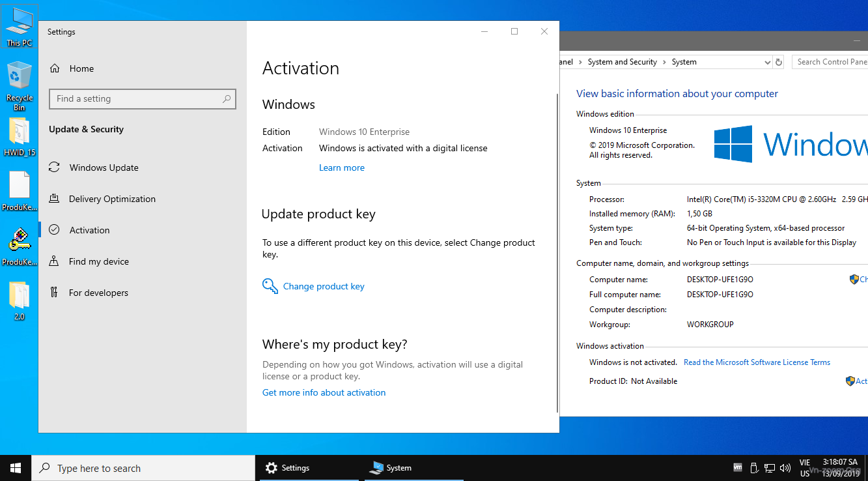The height and width of the screenshot is (481, 868).
Task: Click 'Windows is not activated.' text
Action: point(633,362)
